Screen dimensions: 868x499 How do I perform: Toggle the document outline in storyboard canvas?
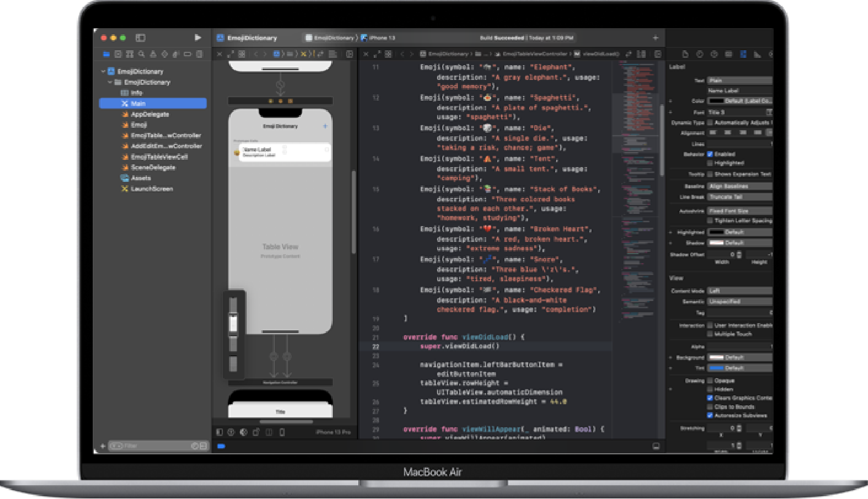tap(219, 432)
